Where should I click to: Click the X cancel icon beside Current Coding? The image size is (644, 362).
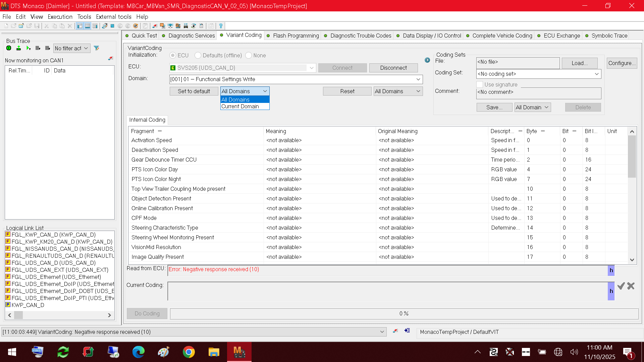(631, 286)
